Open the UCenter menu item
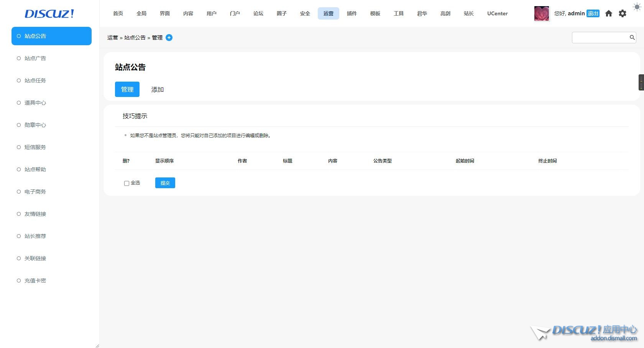Image resolution: width=644 pixels, height=348 pixels. pos(497,14)
